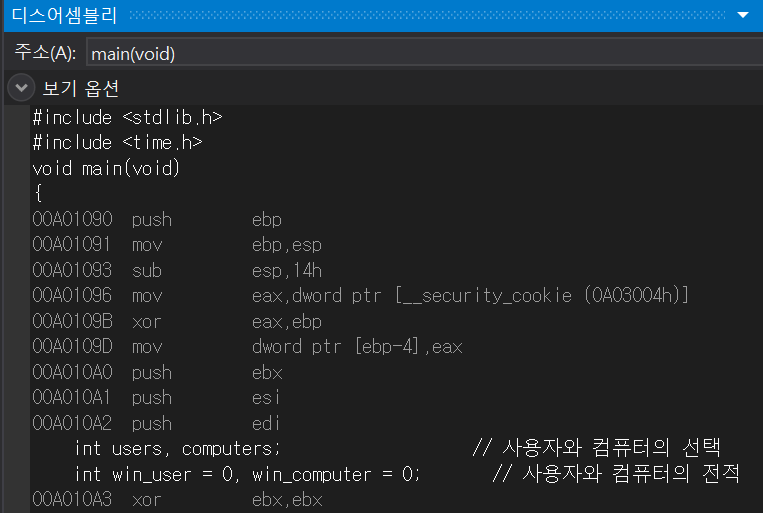Click the comment 사용자와 컴퓨터의 전적
763x513 pixels.
616,474
